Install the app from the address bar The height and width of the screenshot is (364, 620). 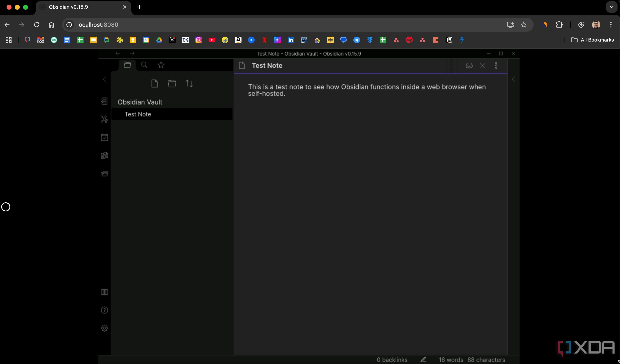coord(510,25)
